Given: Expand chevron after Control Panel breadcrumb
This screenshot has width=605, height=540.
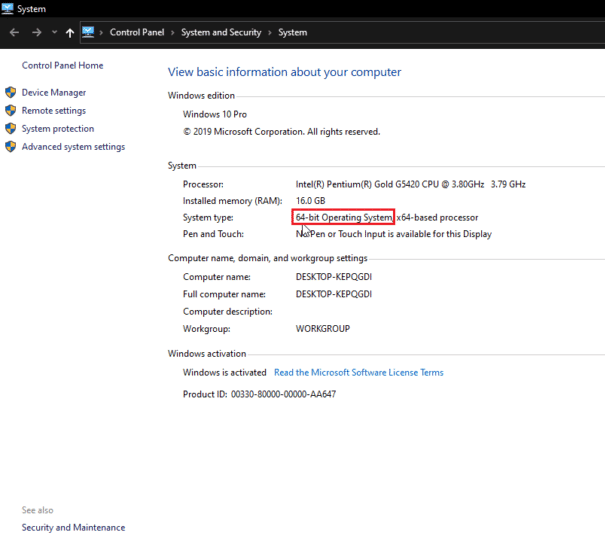Looking at the screenshot, I should pyautogui.click(x=172, y=33).
